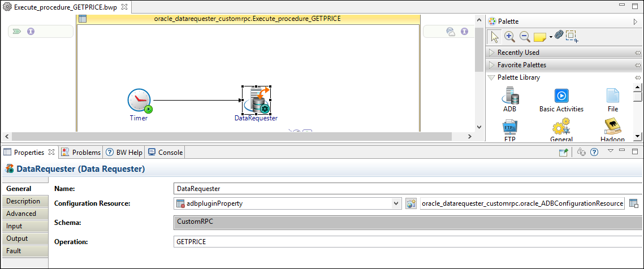This screenshot has width=644, height=269.
Task: Minimize the Properties view panel
Action: pos(623,150)
